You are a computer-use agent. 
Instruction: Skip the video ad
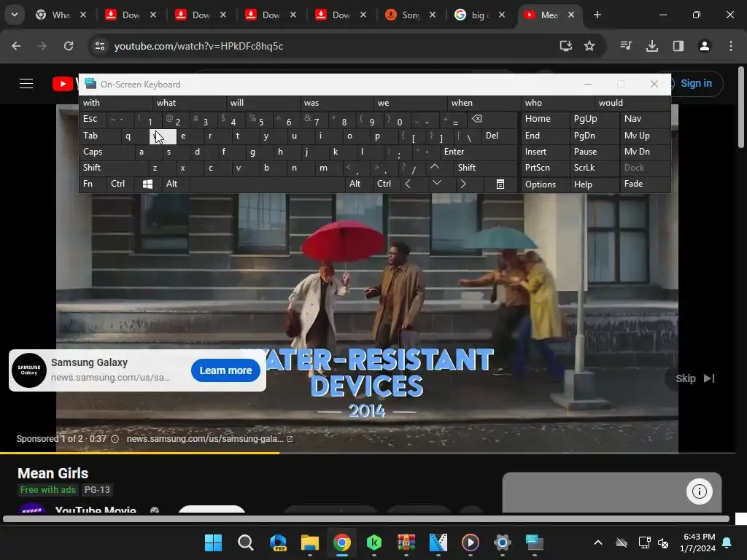pos(695,378)
